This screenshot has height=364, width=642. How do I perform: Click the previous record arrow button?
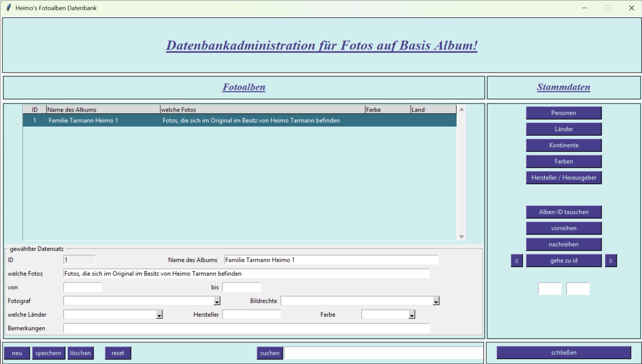(x=517, y=261)
